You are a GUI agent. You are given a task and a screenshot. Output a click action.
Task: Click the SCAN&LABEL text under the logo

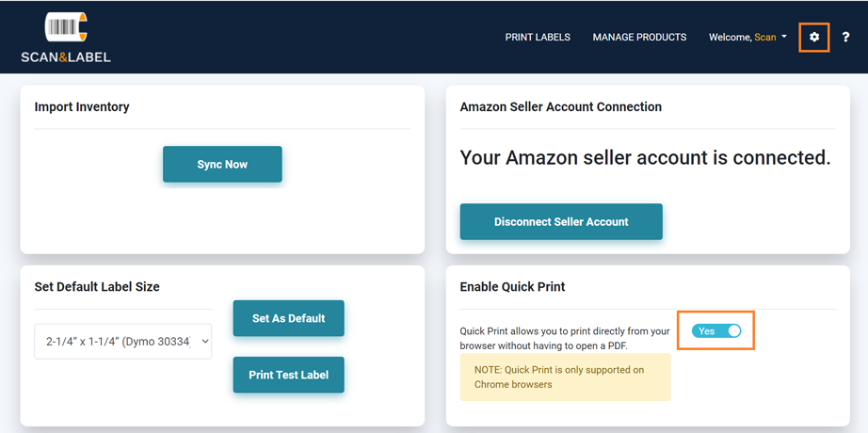click(x=66, y=56)
